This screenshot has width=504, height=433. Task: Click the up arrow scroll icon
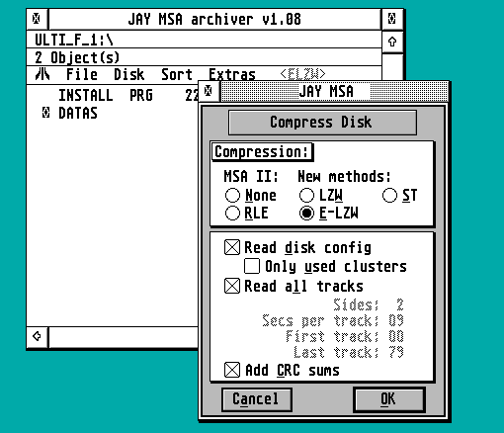coord(392,42)
